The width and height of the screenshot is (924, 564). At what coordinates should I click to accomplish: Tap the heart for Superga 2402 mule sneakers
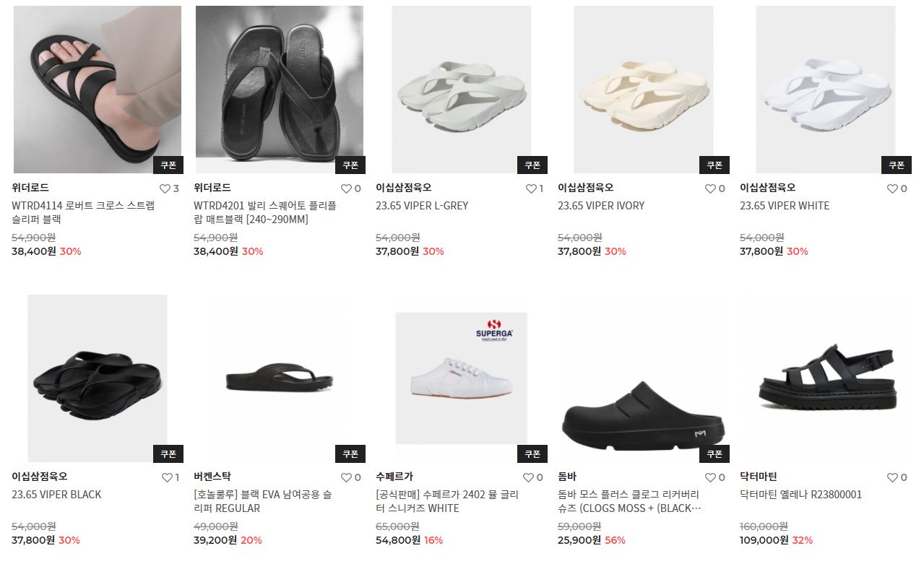click(528, 477)
